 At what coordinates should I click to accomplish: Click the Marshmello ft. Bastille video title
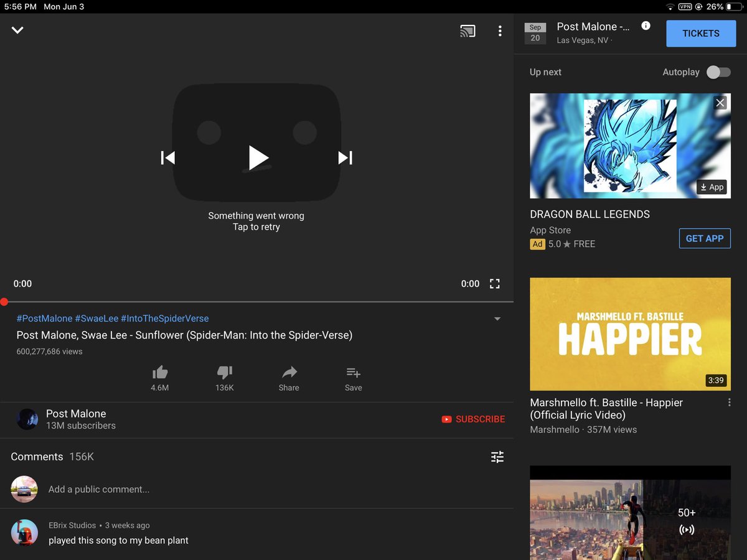coord(606,409)
